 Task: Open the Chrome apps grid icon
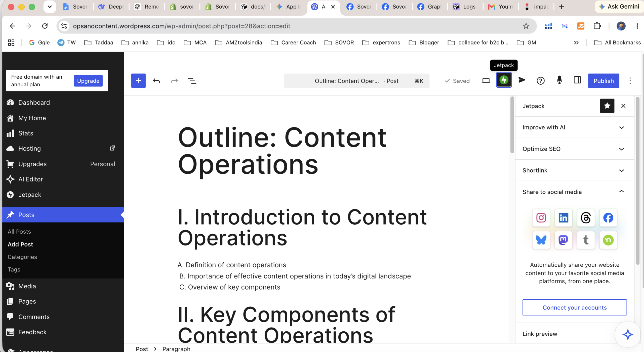(11, 43)
